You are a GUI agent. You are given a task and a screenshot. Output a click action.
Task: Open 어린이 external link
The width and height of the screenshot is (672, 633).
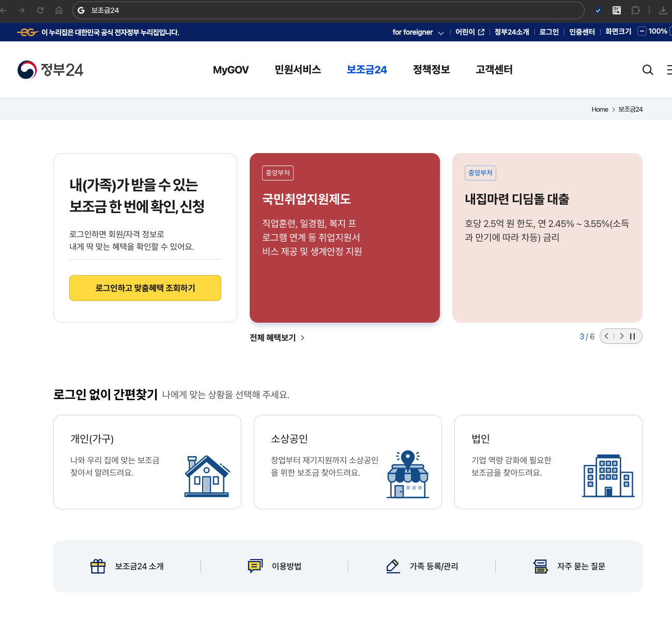click(470, 32)
